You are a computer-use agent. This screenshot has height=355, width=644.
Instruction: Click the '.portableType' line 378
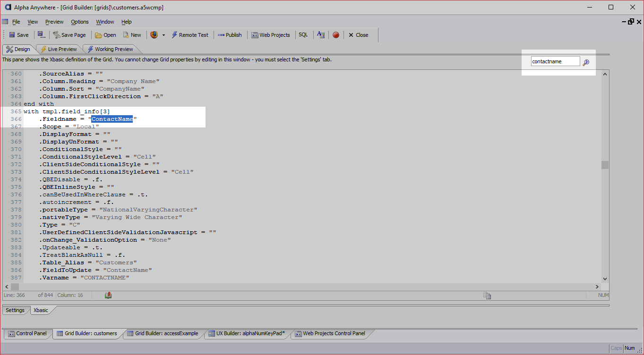[118, 210]
